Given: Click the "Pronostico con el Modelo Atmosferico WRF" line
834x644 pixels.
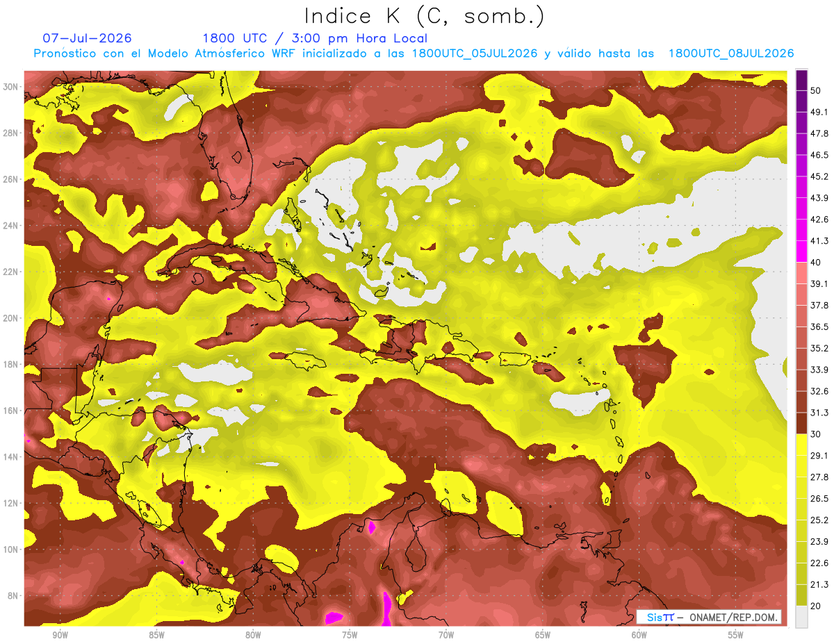Looking at the screenshot, I should click(414, 53).
